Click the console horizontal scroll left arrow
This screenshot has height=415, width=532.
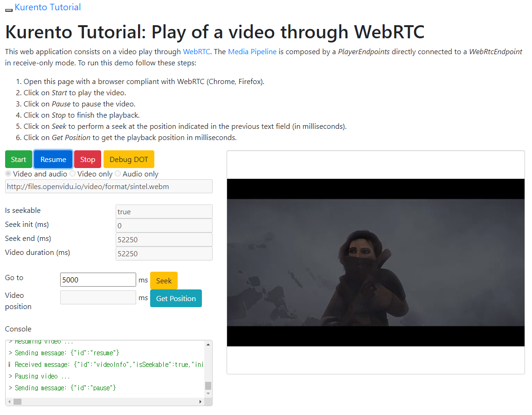click(x=9, y=402)
